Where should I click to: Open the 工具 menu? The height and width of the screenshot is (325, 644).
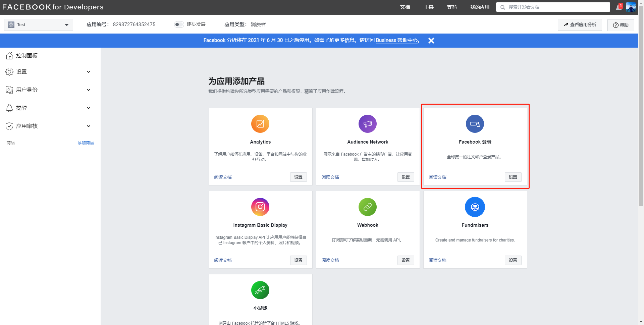pyautogui.click(x=428, y=7)
